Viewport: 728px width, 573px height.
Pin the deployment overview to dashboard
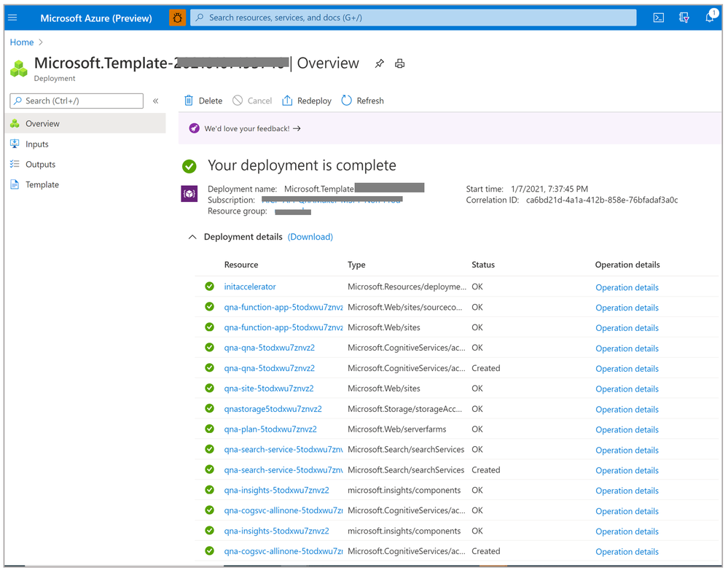pyautogui.click(x=380, y=63)
